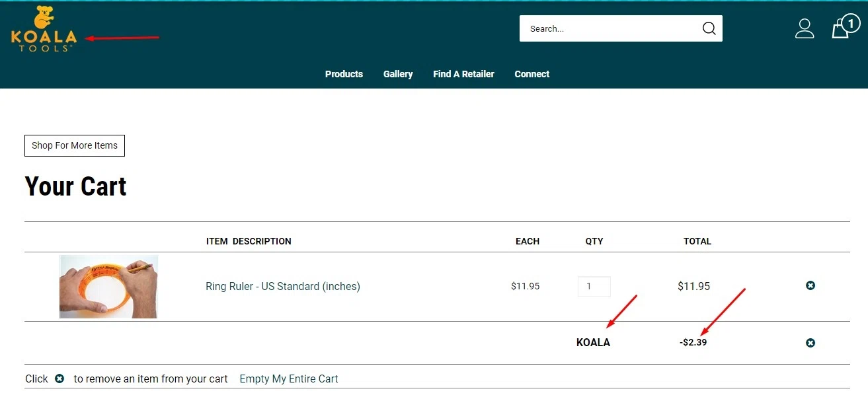The image size is (868, 401).
Task: Open the Gallery menu item
Action: (x=398, y=74)
